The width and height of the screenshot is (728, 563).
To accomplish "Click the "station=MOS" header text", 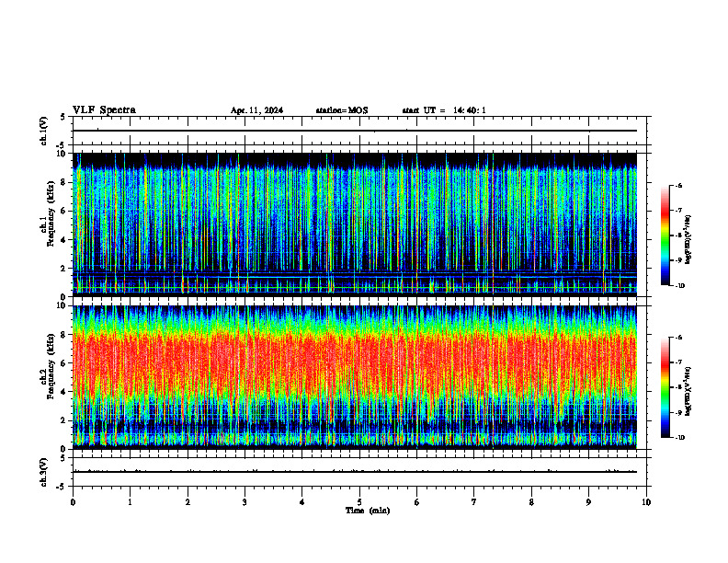I will point(342,110).
